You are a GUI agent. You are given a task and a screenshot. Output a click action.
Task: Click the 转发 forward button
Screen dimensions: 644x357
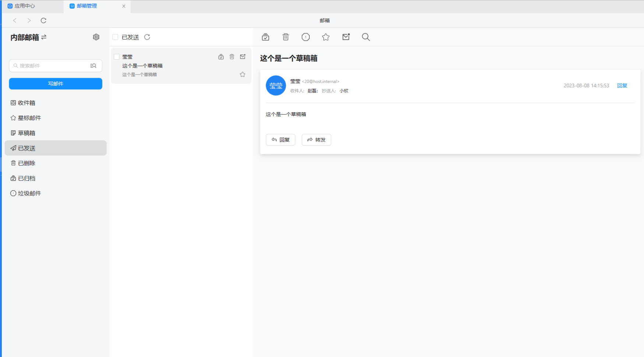click(x=316, y=140)
